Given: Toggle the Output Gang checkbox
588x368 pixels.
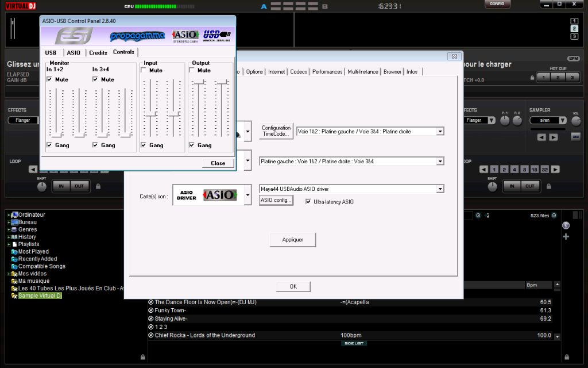Looking at the screenshot, I should (192, 145).
